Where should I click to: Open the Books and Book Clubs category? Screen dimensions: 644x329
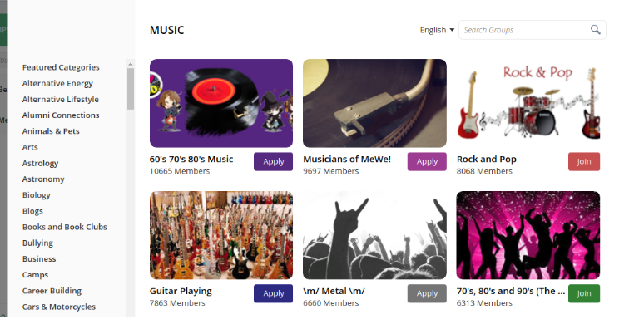(x=64, y=227)
